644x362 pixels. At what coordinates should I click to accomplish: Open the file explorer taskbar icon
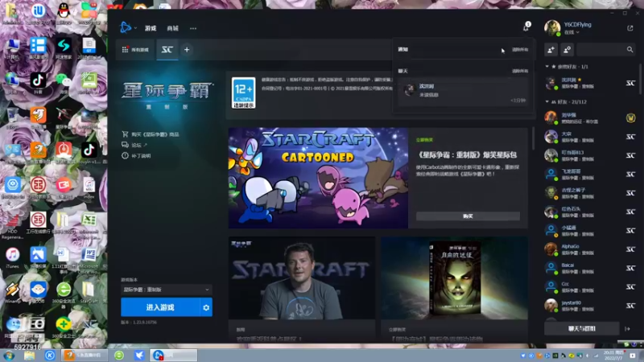click(x=29, y=356)
